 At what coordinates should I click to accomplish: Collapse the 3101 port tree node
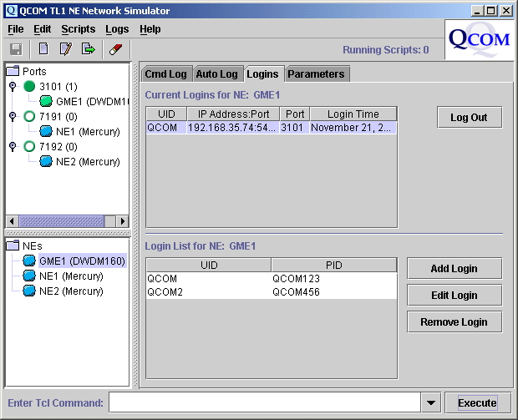13,87
